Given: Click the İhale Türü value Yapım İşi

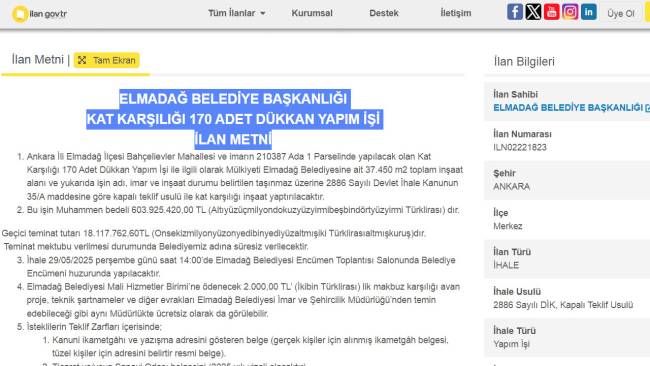Looking at the screenshot, I should pos(511,344).
